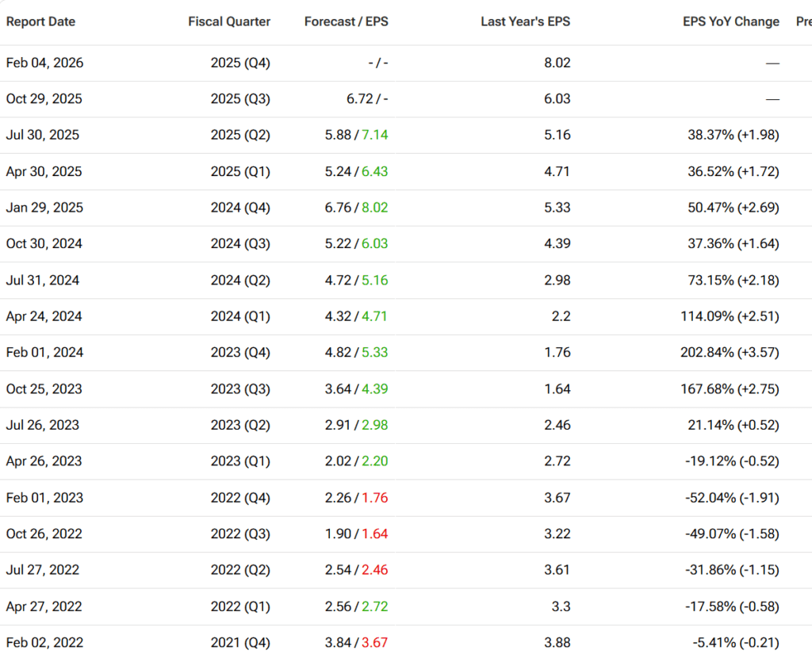Sort by the Fiscal Quarter column header
This screenshot has height=658, width=812.
pyautogui.click(x=229, y=21)
